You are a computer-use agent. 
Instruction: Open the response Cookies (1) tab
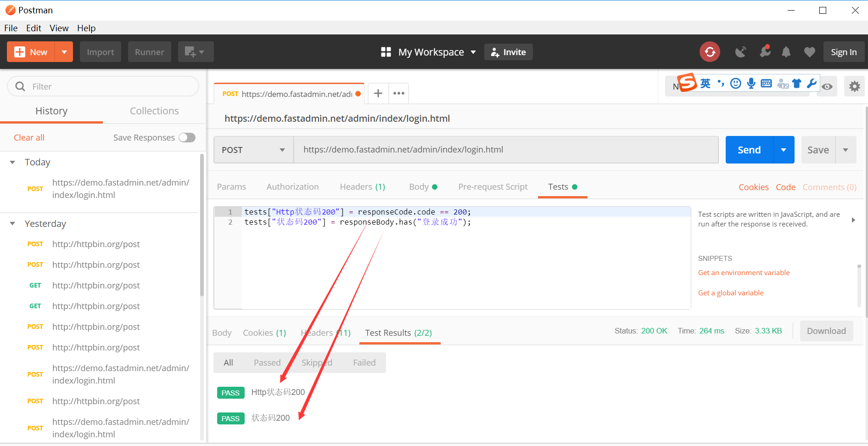pos(264,333)
